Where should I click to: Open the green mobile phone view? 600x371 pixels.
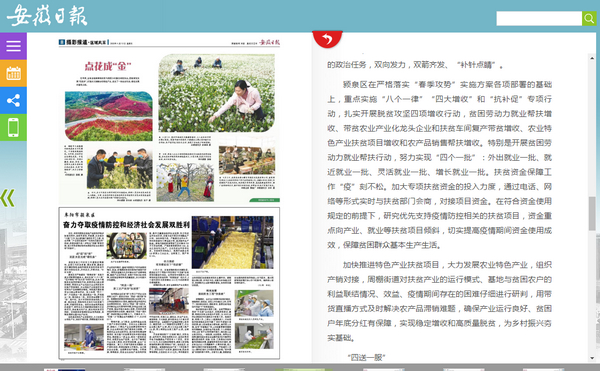click(13, 127)
